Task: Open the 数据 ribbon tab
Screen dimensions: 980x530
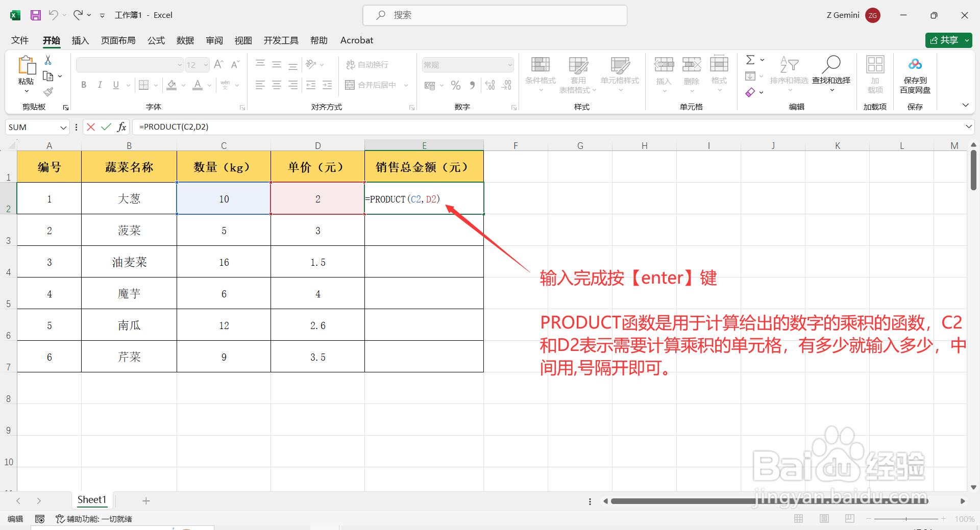Action: point(185,40)
